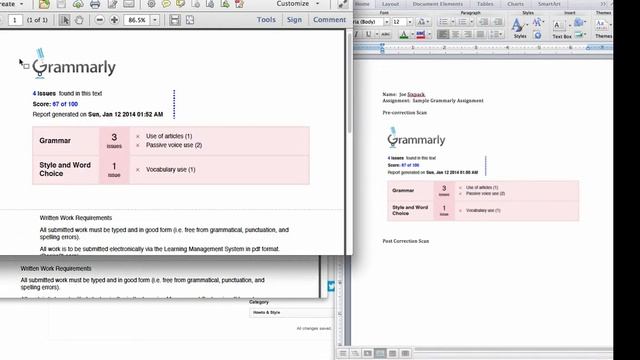The height and width of the screenshot is (360, 640).
Task: Center text in Word
Action: (x=456, y=35)
